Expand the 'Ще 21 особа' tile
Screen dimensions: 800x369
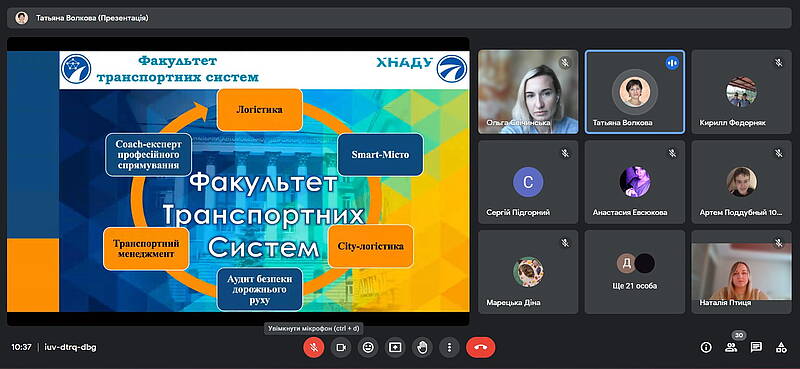pyautogui.click(x=635, y=272)
